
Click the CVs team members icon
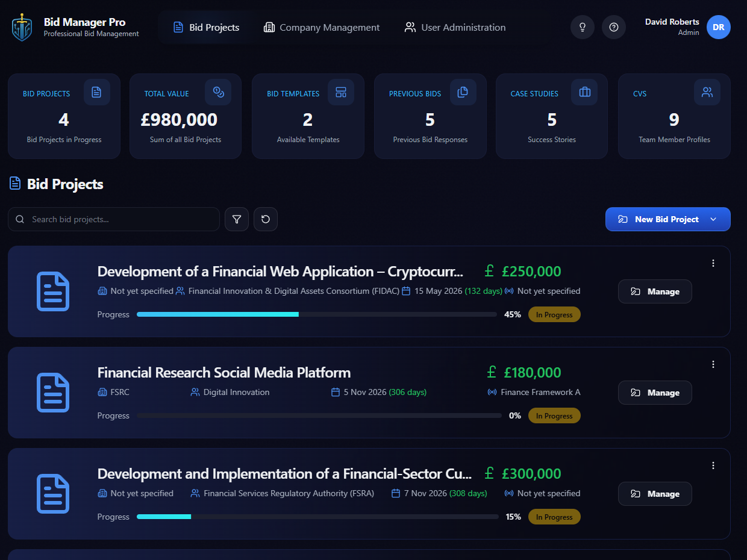(707, 92)
